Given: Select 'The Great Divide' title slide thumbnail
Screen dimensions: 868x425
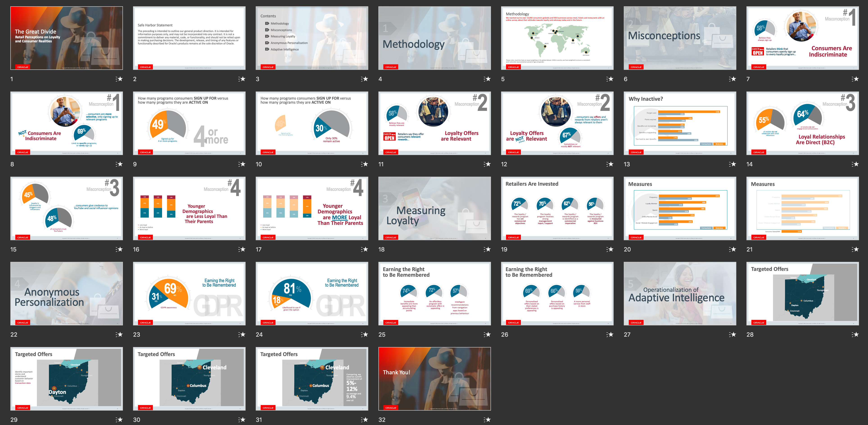Looking at the screenshot, I should tap(66, 38).
